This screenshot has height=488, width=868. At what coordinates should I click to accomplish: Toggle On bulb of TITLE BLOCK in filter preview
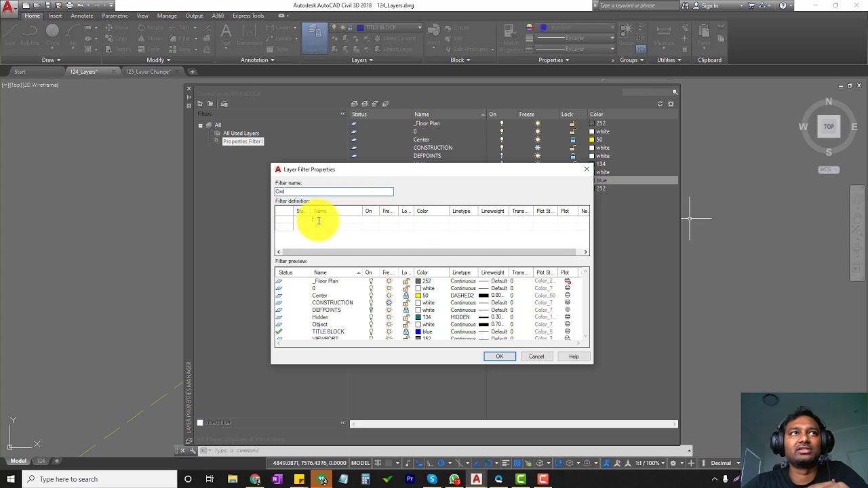click(x=371, y=331)
